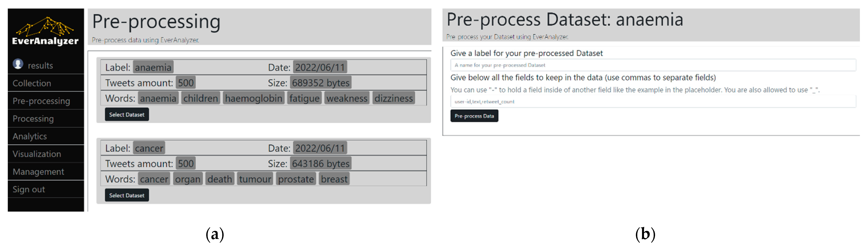Open the Collection menu item
868x251 pixels.
(32, 83)
